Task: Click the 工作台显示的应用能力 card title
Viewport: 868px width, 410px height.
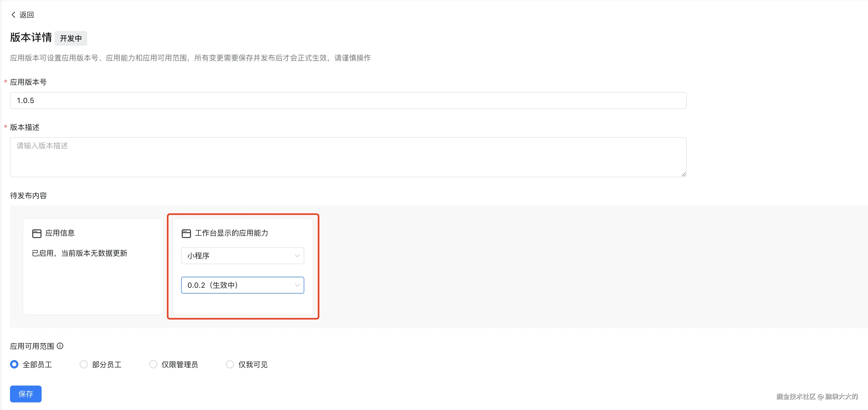Action: coord(231,233)
